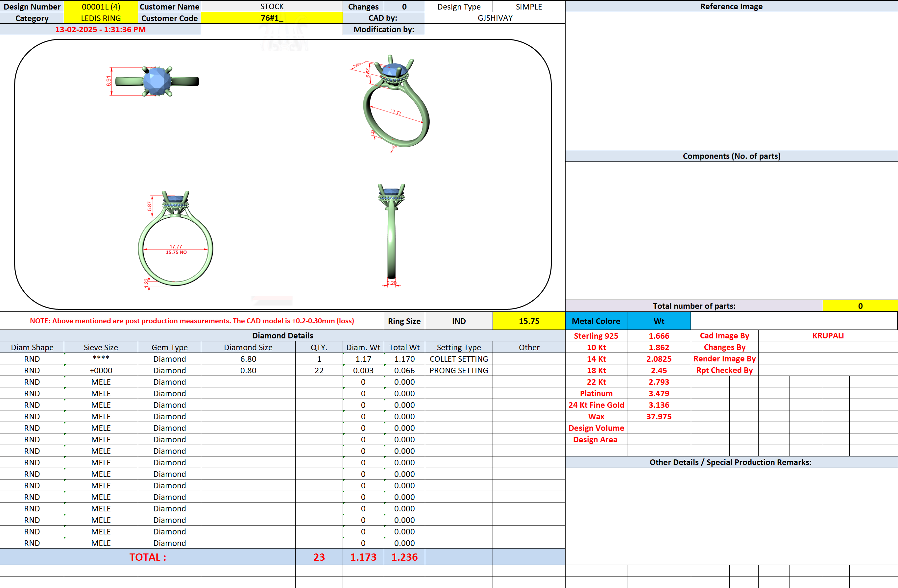Click the Setting Type column header
This screenshot has height=588, width=898.
point(459,347)
